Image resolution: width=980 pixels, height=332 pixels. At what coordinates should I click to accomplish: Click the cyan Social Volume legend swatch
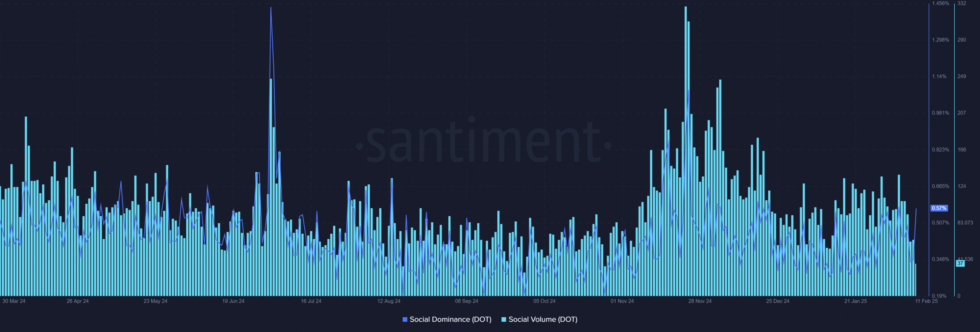504,319
